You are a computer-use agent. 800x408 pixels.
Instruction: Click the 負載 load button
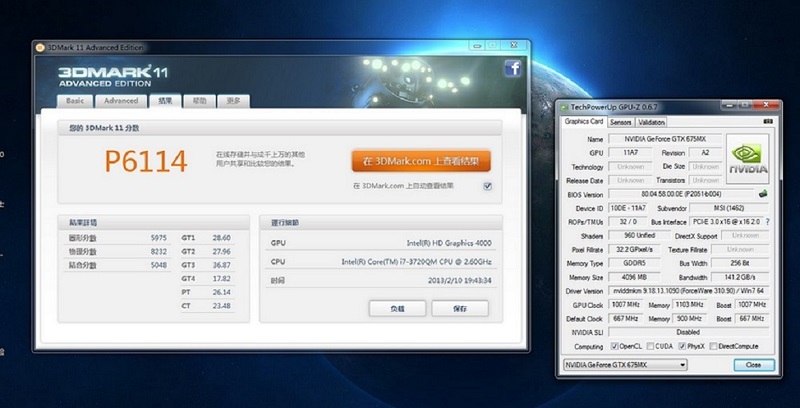pos(397,309)
